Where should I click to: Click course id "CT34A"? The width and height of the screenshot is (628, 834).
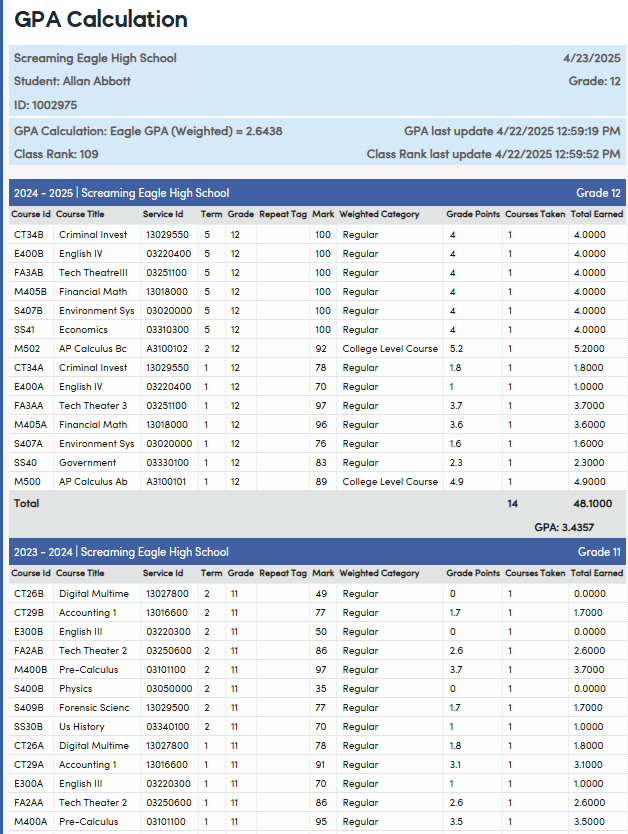[29, 368]
